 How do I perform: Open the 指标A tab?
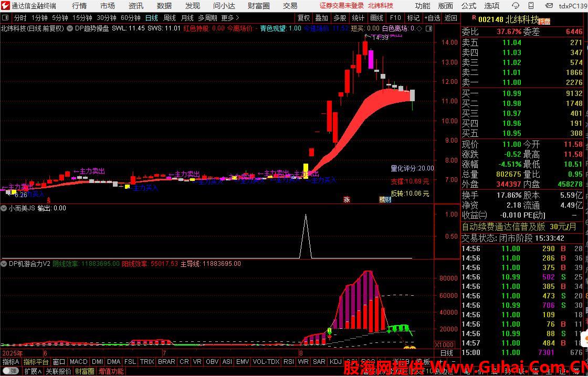[11, 362]
